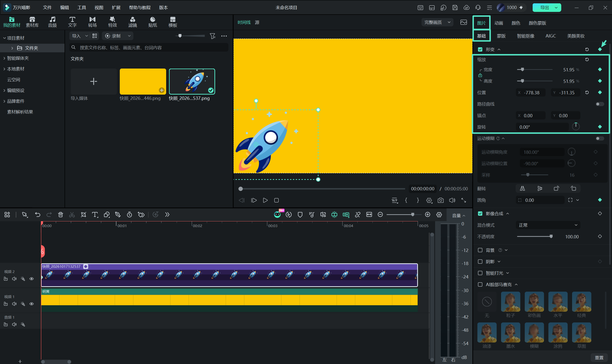
Task: Click the delete trash icon in timeline toolbar
Action: coord(60,215)
